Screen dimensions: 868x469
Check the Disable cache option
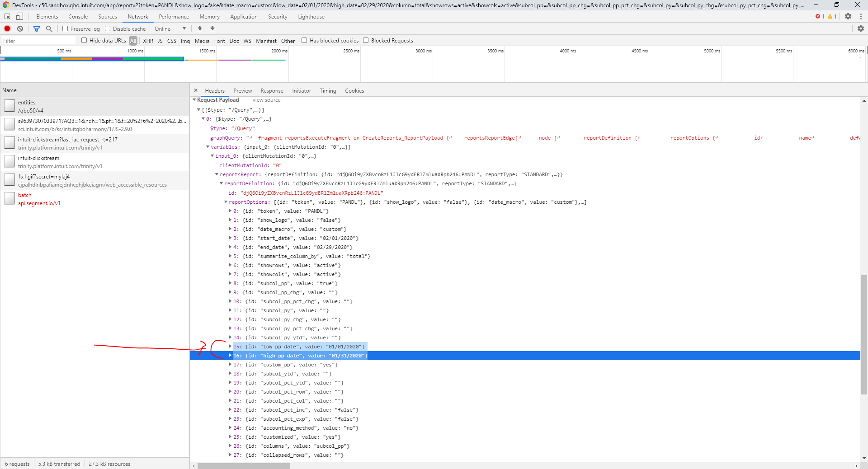point(108,28)
